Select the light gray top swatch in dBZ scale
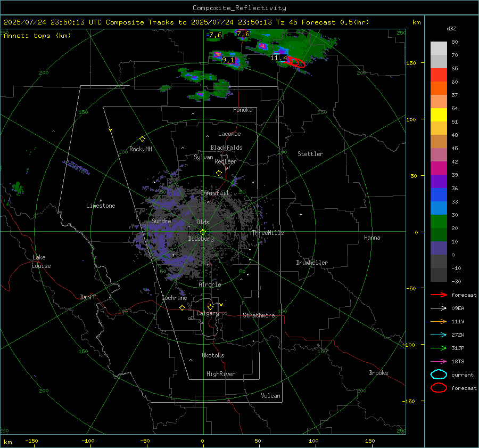Image resolution: width=479 pixels, height=448 pixels. point(439,48)
